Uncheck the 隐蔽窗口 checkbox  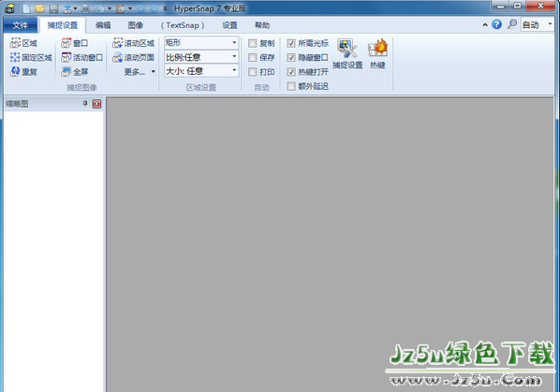tap(291, 57)
